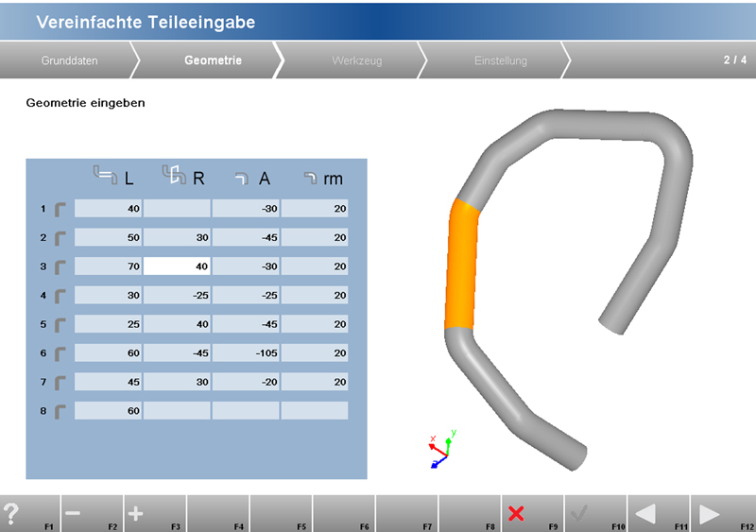This screenshot has height=532, width=756.
Task: Select row 2 angle field with -45
Action: pyautogui.click(x=246, y=237)
